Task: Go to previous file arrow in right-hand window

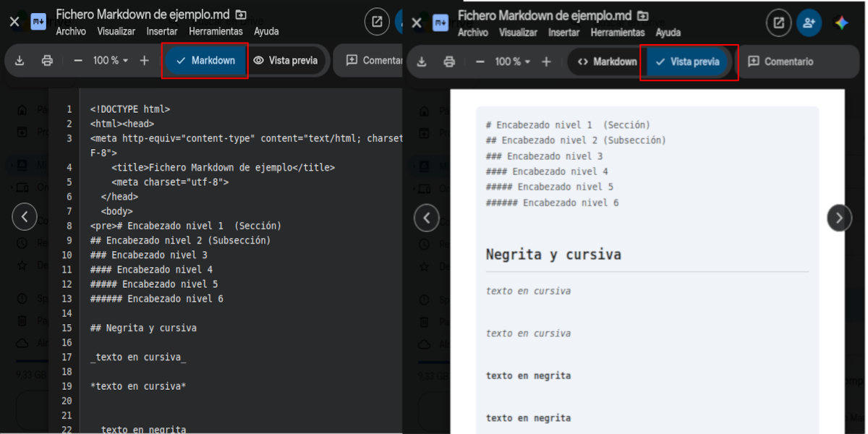Action: pos(427,218)
